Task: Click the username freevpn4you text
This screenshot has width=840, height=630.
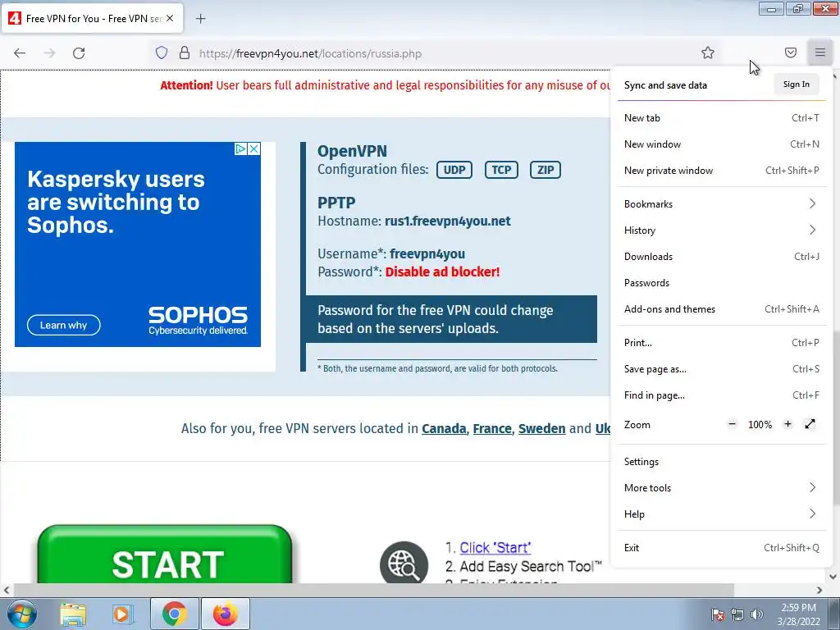Action: (x=427, y=253)
